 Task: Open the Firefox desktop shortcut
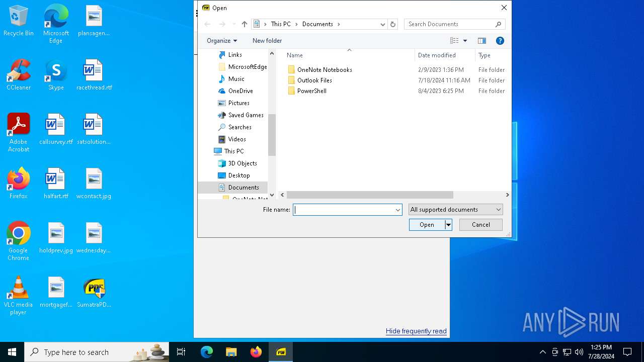(x=19, y=184)
